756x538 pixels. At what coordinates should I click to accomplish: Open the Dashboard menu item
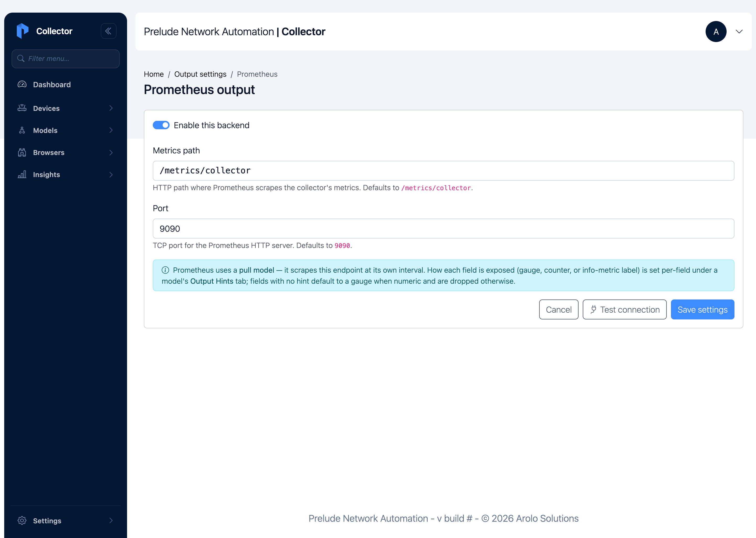[66, 85]
